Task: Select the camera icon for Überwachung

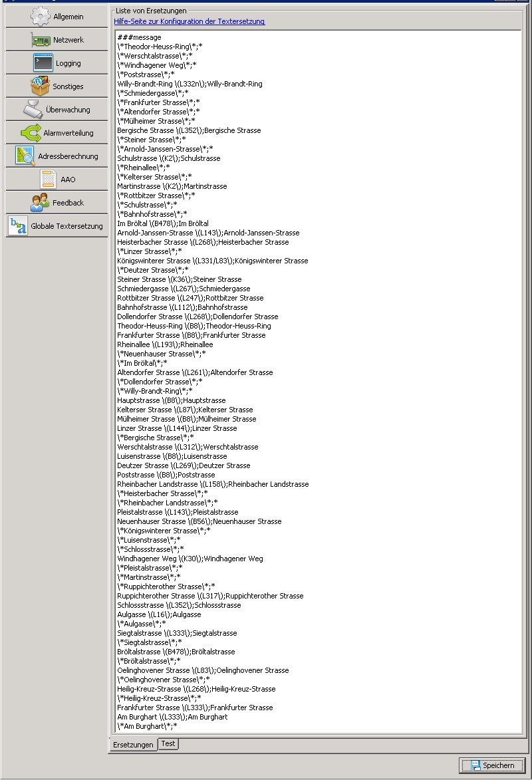Action: [x=34, y=110]
